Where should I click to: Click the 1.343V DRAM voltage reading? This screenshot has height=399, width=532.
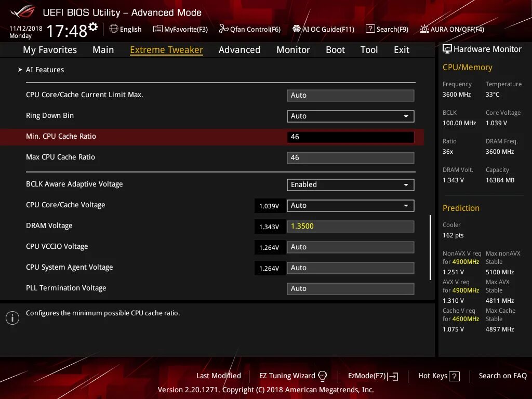click(269, 227)
